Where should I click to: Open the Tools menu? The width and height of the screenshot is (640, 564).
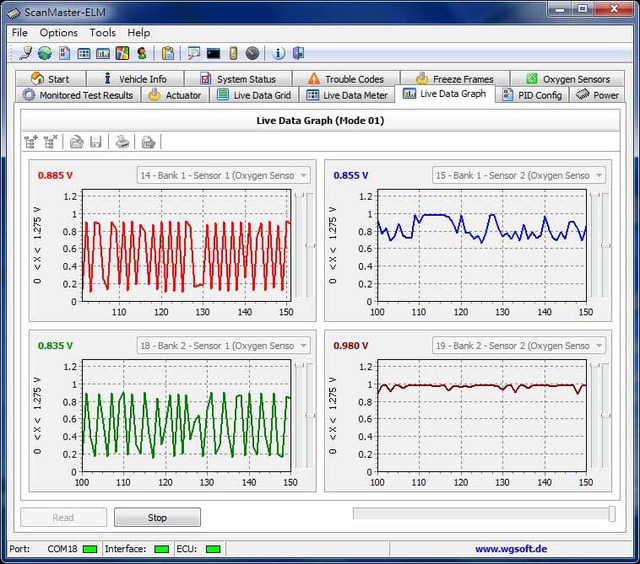click(x=102, y=32)
